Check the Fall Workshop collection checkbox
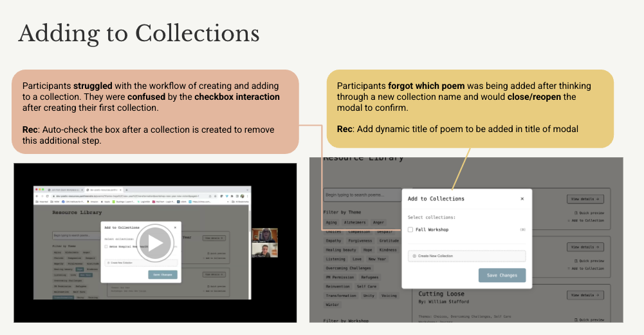644x335 pixels. click(x=410, y=229)
